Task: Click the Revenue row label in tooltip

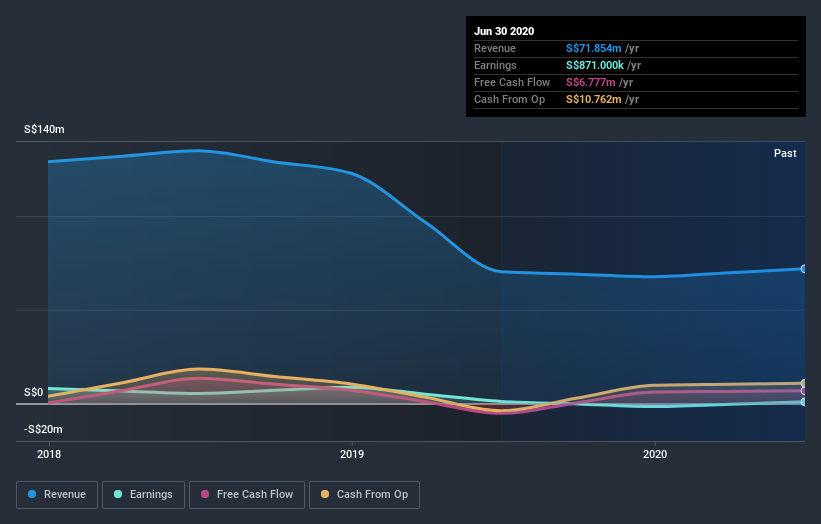Action: [x=495, y=48]
